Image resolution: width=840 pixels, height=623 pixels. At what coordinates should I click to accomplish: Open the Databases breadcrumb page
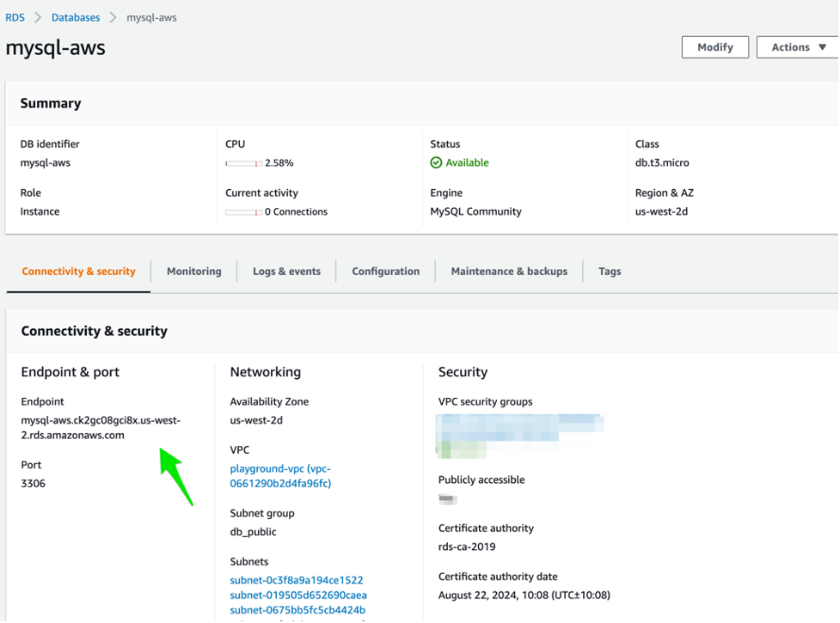tap(76, 16)
